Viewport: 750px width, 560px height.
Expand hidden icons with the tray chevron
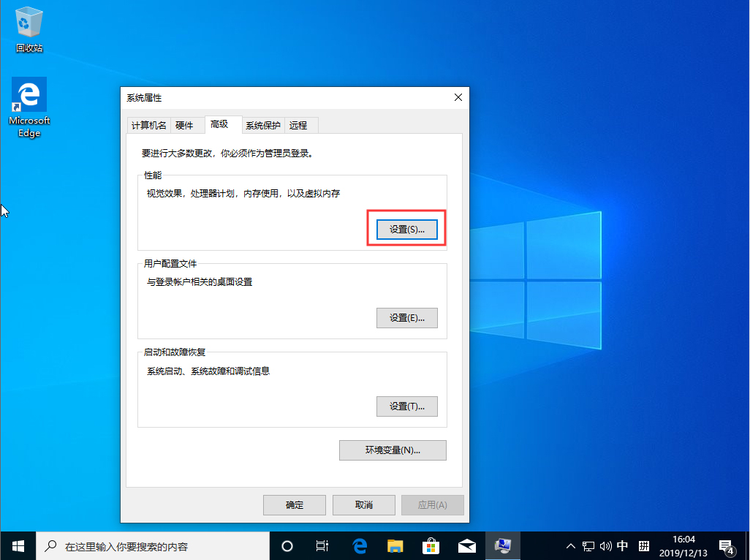(569, 545)
